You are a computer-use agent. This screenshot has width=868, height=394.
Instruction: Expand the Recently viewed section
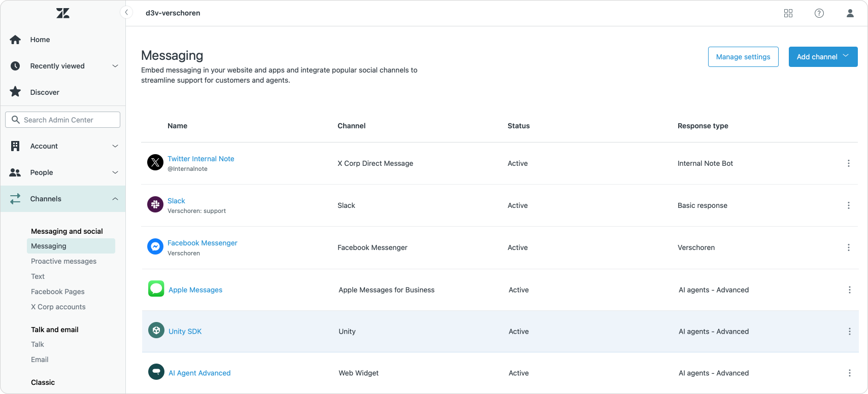[115, 66]
